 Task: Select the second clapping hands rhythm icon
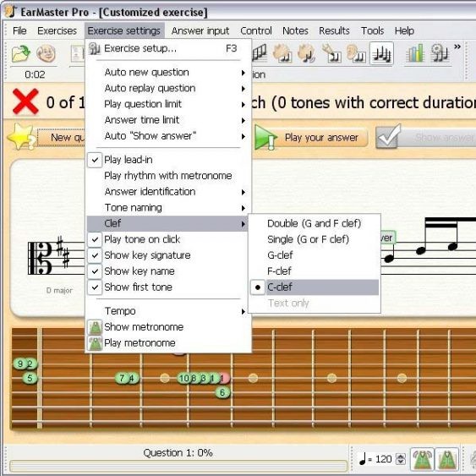point(307,53)
